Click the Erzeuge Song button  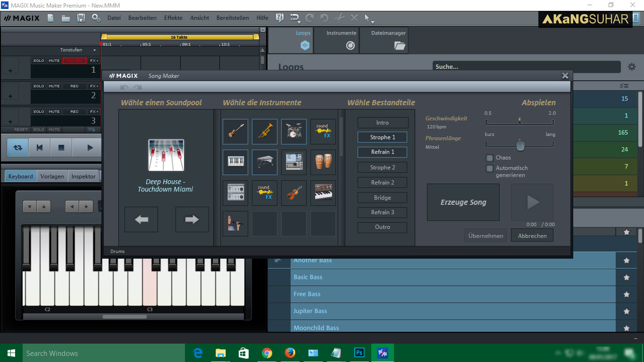click(x=463, y=202)
